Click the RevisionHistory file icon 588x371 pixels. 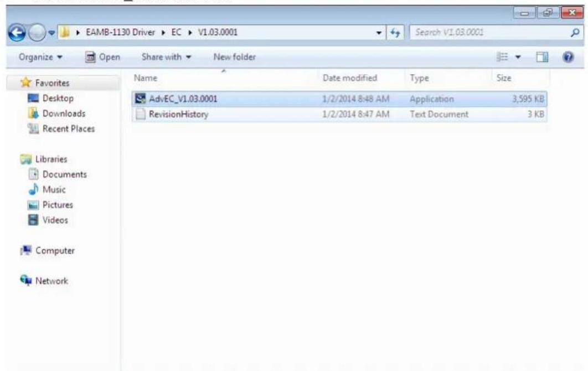pos(140,114)
